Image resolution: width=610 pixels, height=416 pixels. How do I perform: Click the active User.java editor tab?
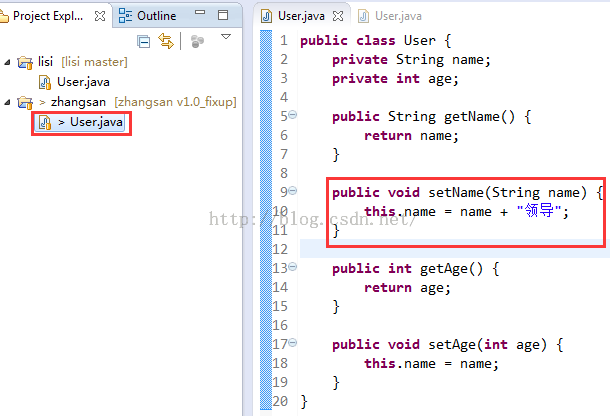click(301, 16)
